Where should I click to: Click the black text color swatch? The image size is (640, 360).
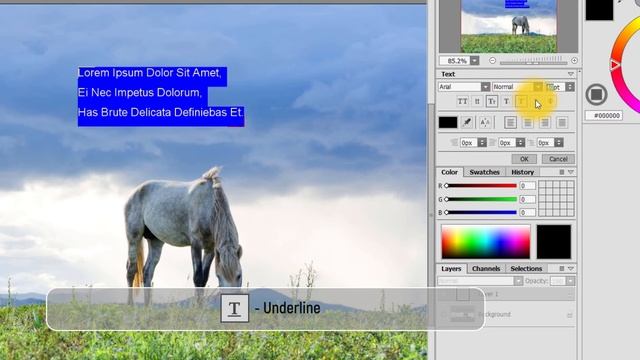coord(448,122)
